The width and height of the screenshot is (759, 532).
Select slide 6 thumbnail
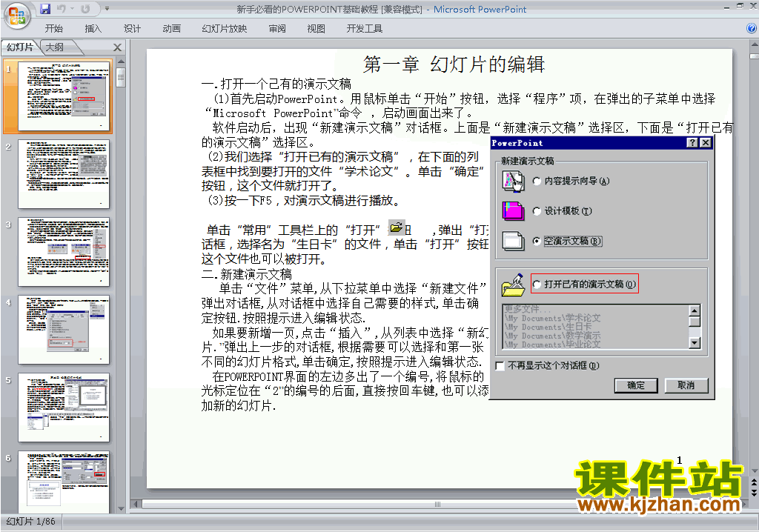[64, 482]
